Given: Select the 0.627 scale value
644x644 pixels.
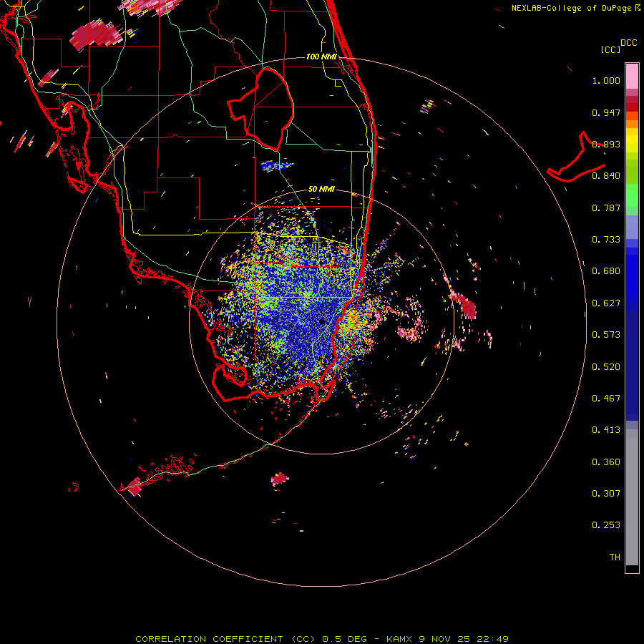Looking at the screenshot, I should click(606, 303).
